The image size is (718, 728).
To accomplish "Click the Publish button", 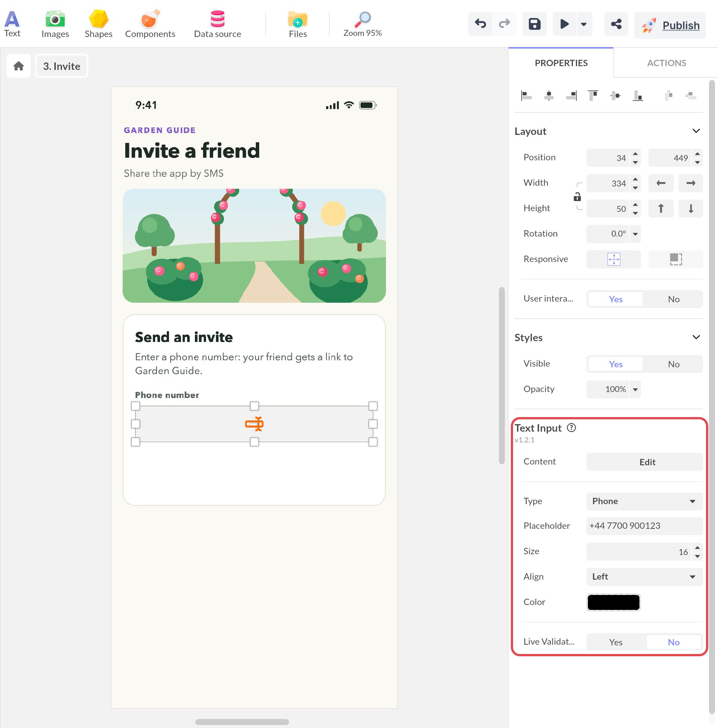I will point(670,25).
